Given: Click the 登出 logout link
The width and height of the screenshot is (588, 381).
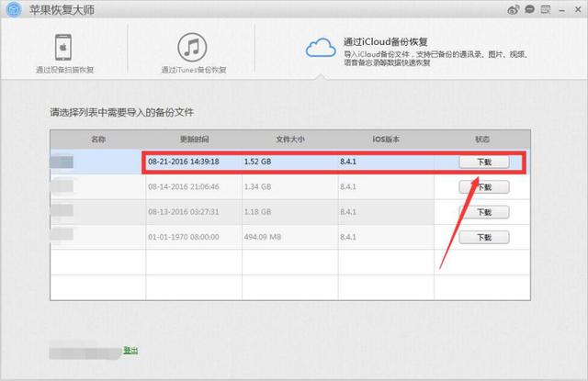Looking at the screenshot, I should point(130,351).
